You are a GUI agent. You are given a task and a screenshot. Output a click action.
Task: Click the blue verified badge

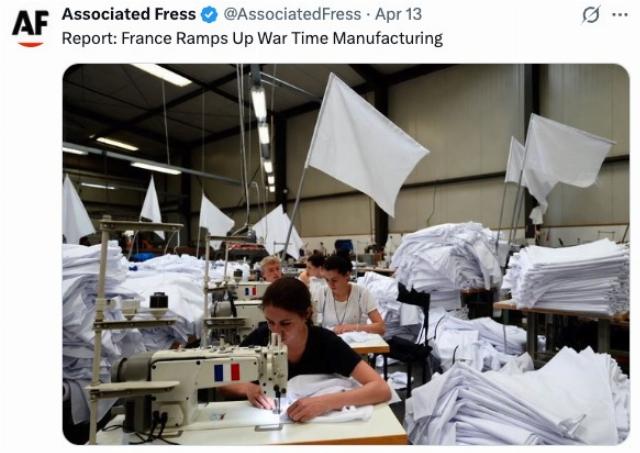(209, 15)
